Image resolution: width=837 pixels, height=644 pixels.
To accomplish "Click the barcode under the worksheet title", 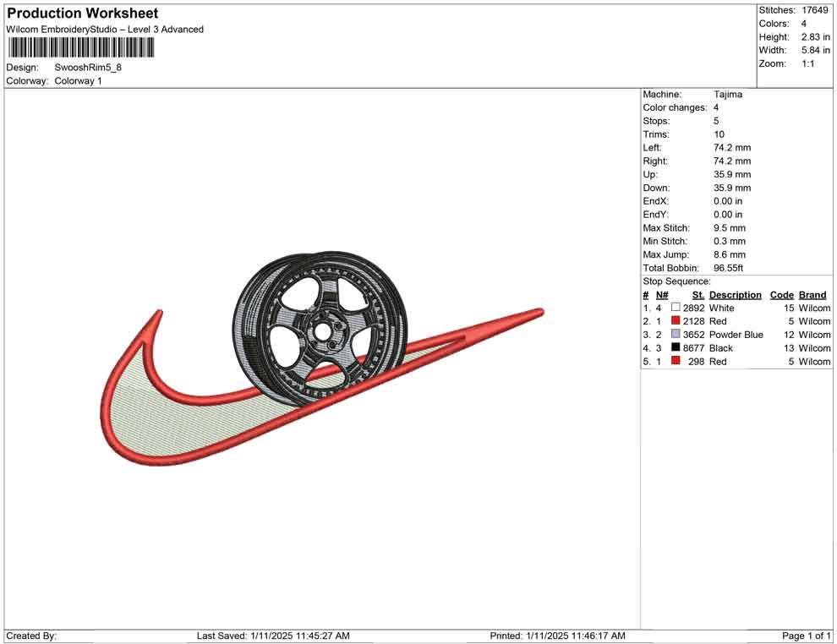I will pos(81,48).
